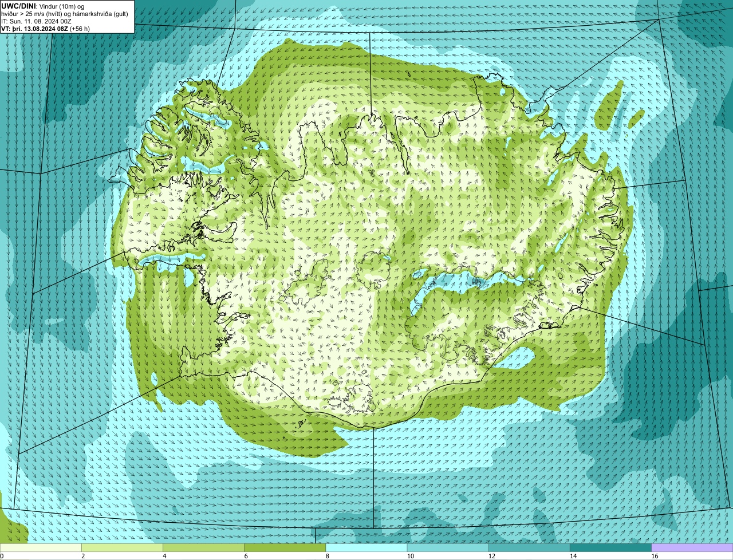Click the '10' label under the color scale
733x560 pixels.
pyautogui.click(x=411, y=556)
